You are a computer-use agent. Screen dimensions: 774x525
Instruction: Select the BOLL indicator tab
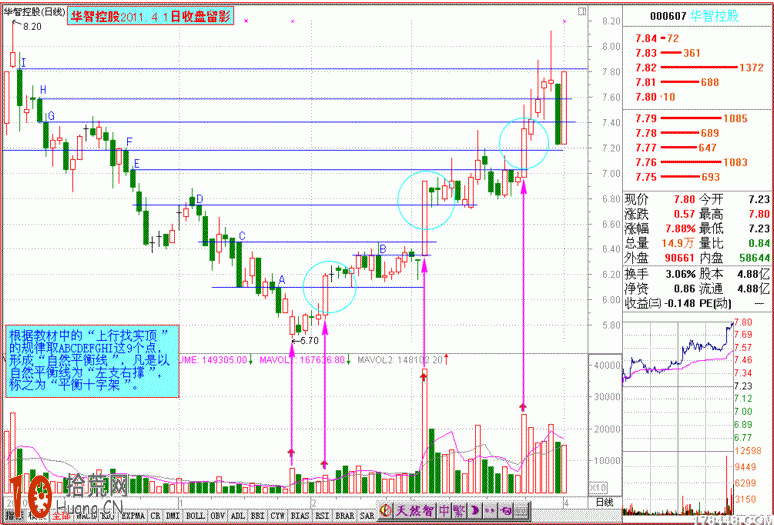pos(195,516)
